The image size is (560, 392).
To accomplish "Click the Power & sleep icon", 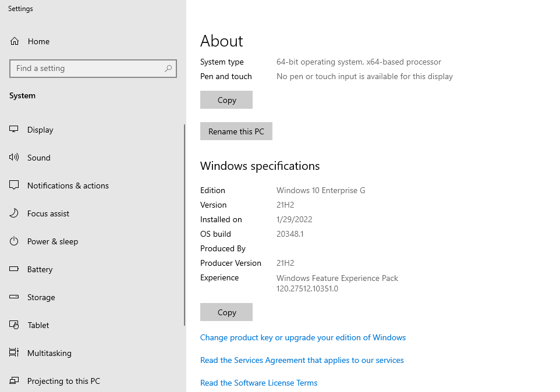I will coord(14,241).
